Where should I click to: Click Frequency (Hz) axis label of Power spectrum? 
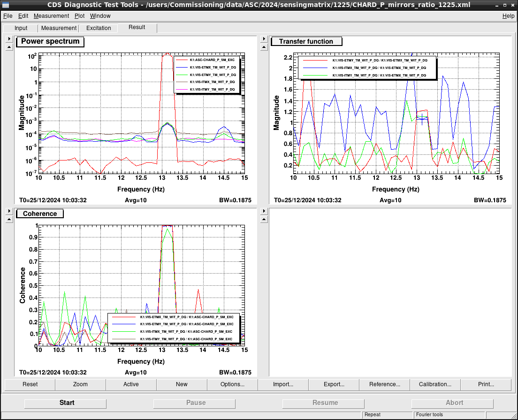pos(141,189)
